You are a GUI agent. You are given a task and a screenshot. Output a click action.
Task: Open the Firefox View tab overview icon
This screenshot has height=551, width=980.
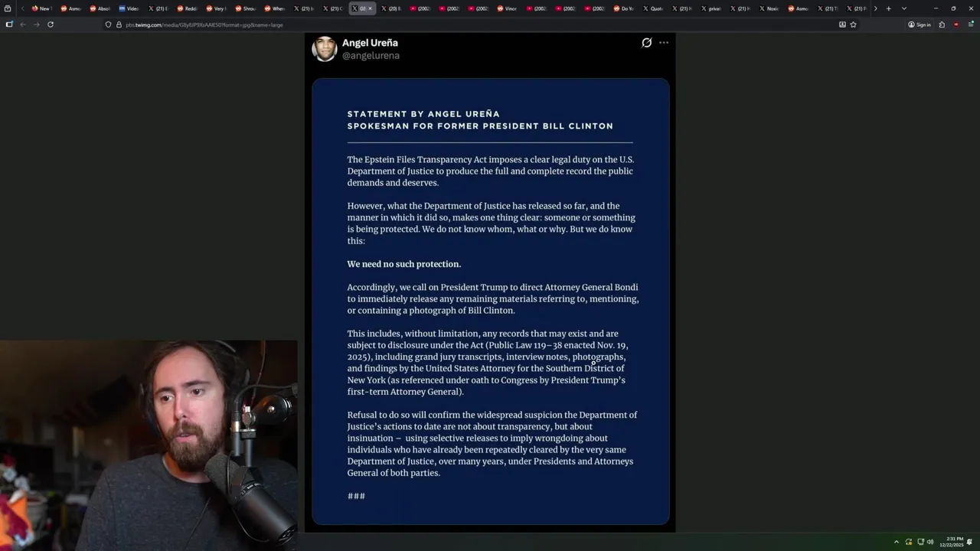8,8
